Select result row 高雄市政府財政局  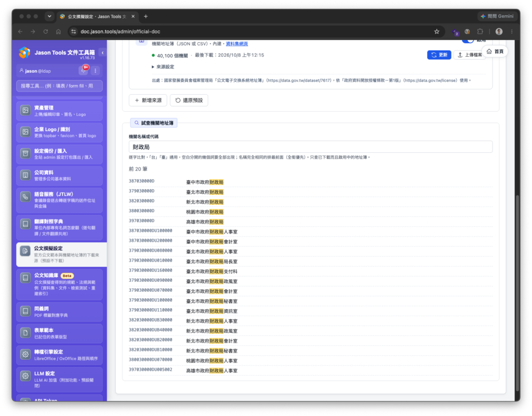[x=311, y=222]
